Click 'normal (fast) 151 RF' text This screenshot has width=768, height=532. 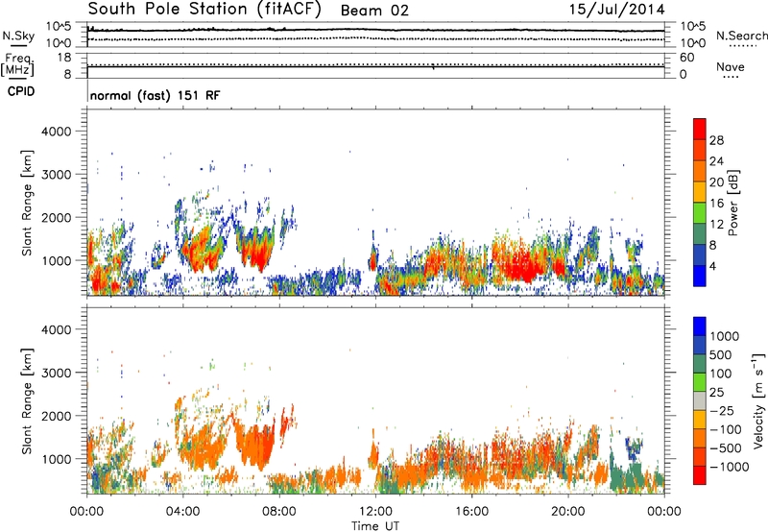[x=155, y=95]
